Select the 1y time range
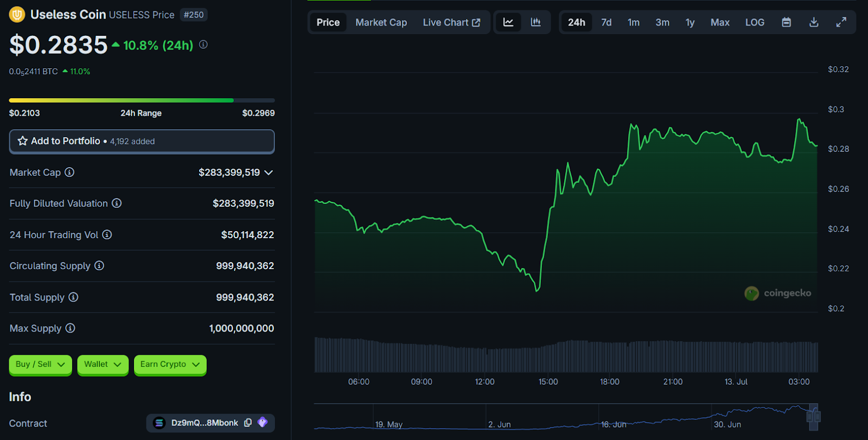The image size is (868, 440). coord(690,22)
